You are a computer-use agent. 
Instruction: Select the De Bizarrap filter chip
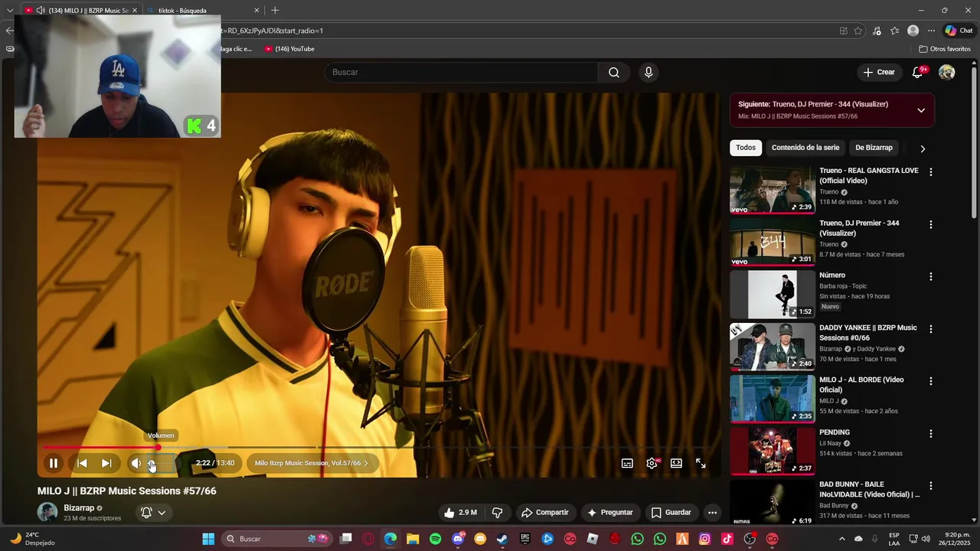click(874, 148)
